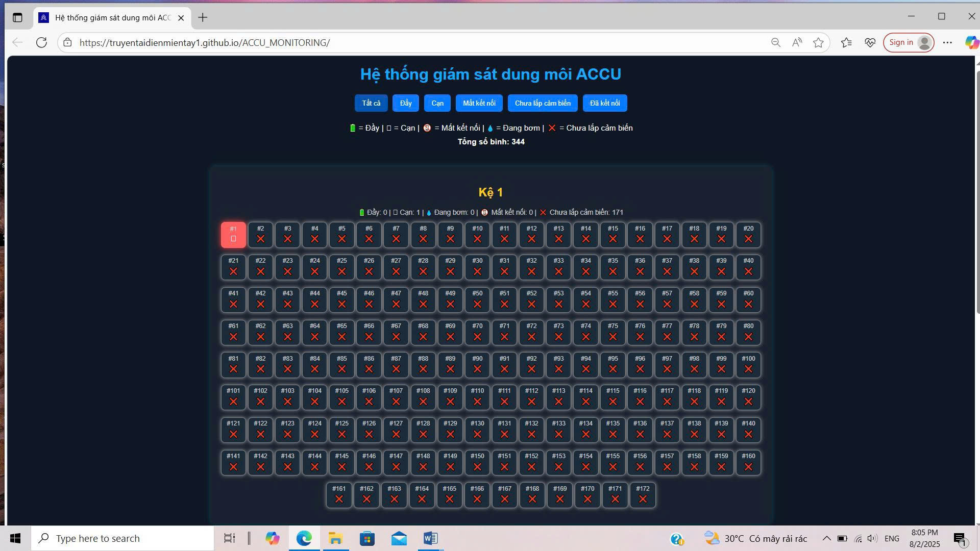Open Settings and more ellipsis menu

coord(947,43)
